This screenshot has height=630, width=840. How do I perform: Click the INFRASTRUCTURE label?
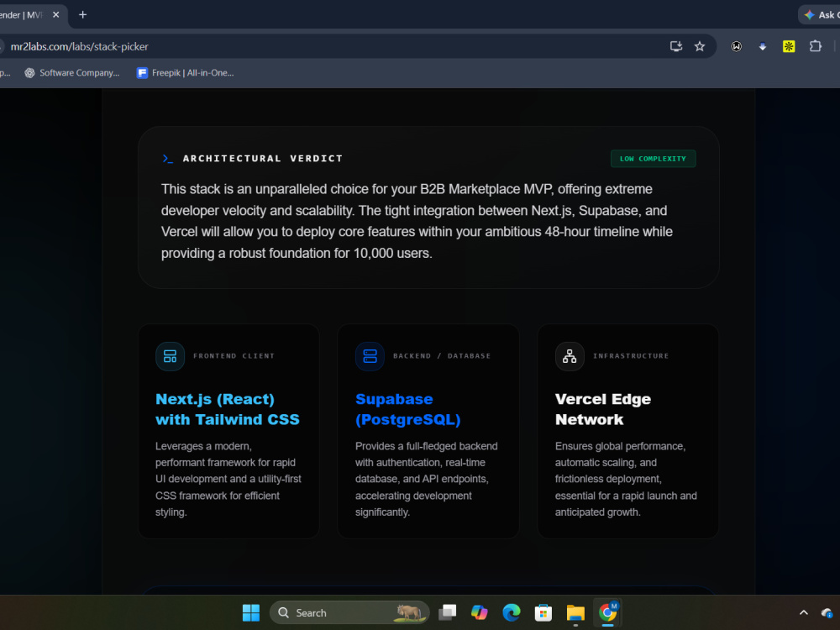pos(631,355)
